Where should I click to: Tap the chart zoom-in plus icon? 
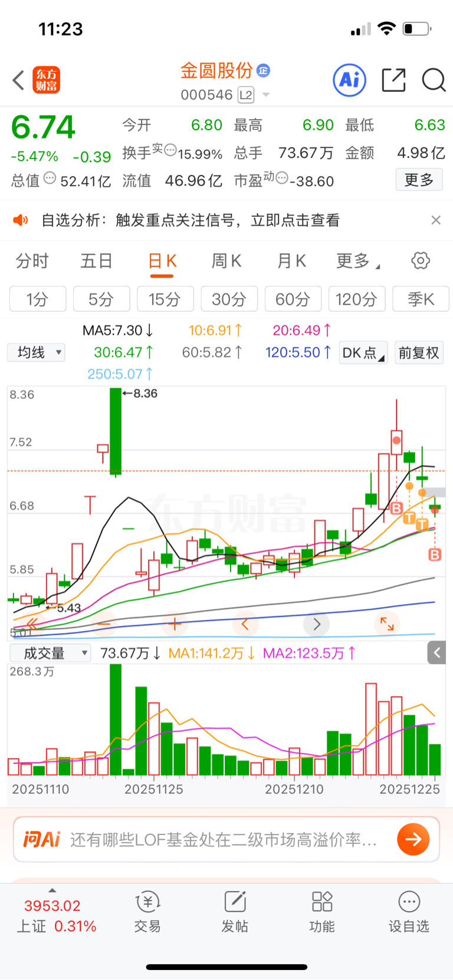tap(175, 623)
